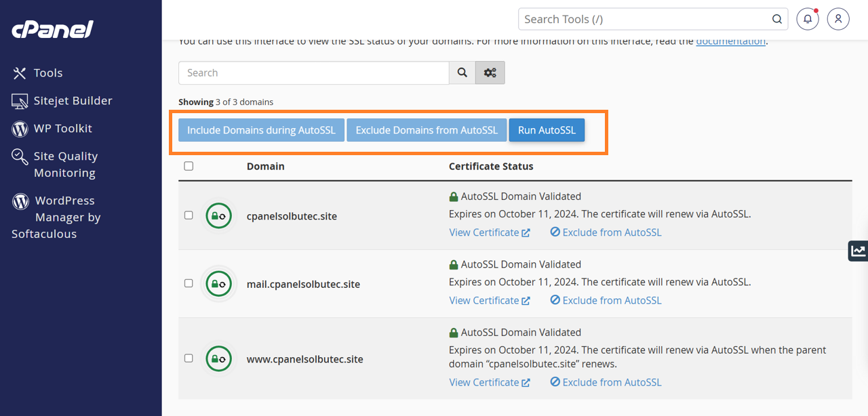Click the SSL status icon for cpanelsolbutec.site
The height and width of the screenshot is (416, 868).
pos(219,216)
